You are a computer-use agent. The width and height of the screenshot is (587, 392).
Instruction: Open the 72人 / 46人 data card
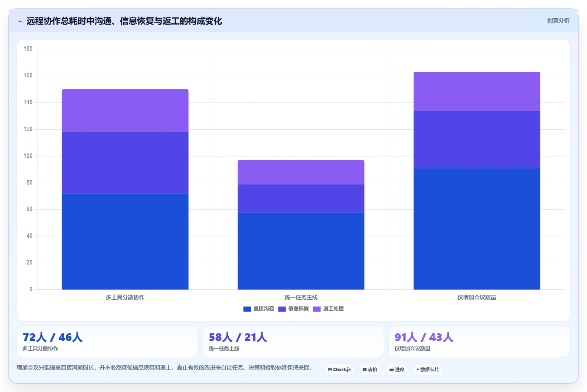pyautogui.click(x=108, y=341)
